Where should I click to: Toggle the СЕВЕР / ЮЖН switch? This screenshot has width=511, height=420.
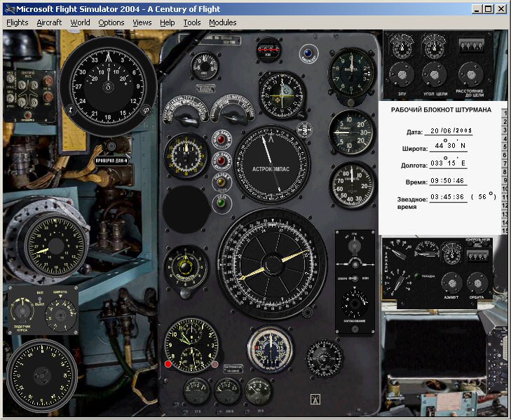point(354,278)
